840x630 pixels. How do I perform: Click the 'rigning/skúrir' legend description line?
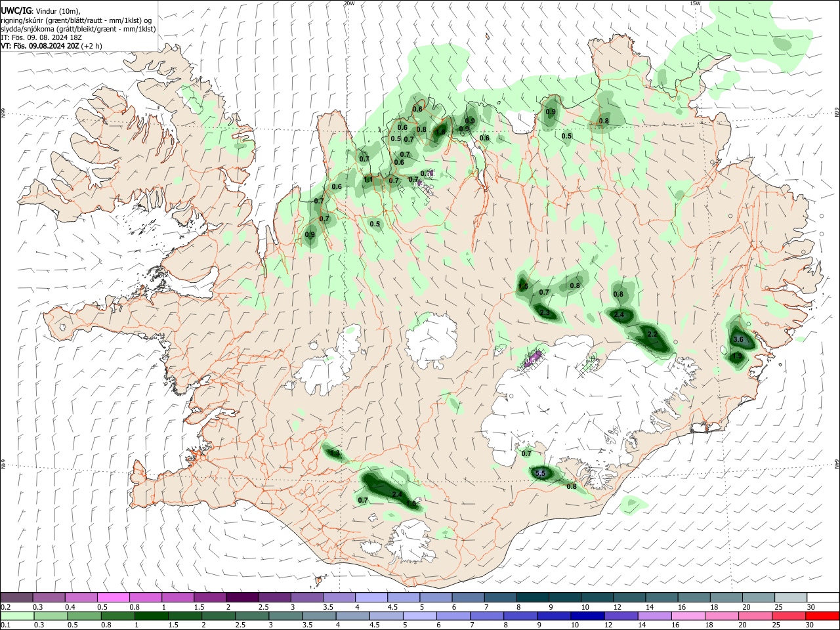(x=76, y=20)
